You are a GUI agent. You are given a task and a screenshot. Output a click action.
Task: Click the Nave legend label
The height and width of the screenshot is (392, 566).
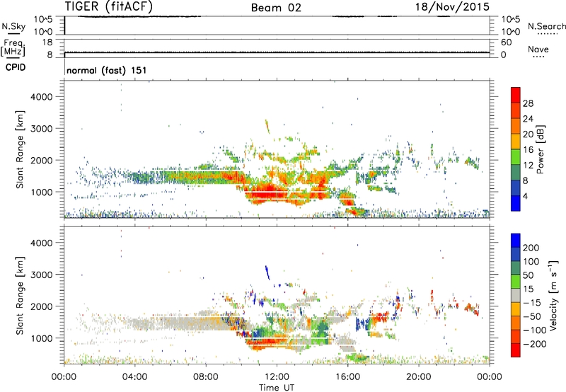tap(538, 50)
